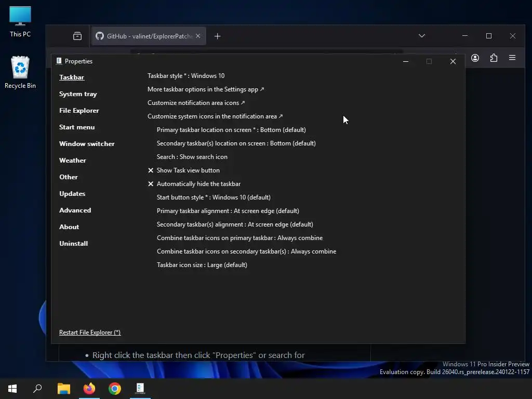Close the Properties window

453,61
